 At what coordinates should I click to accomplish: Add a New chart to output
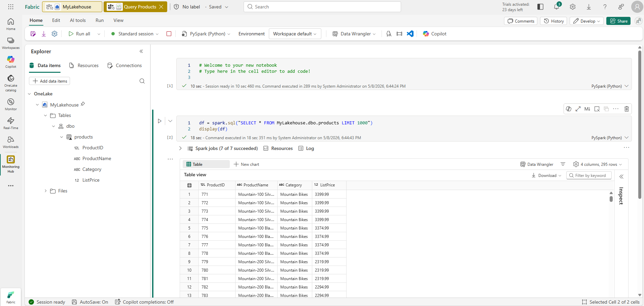click(x=246, y=164)
